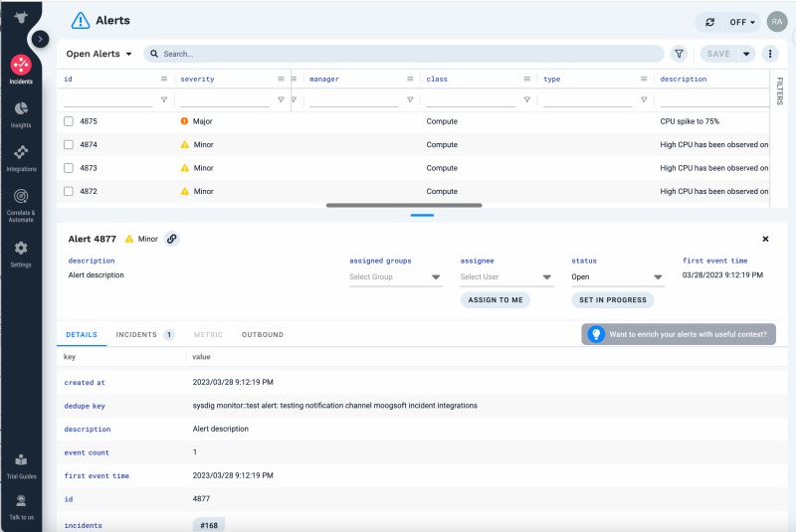796x532 pixels.
Task: Close the Alert 4877 detail panel
Action: (x=765, y=239)
